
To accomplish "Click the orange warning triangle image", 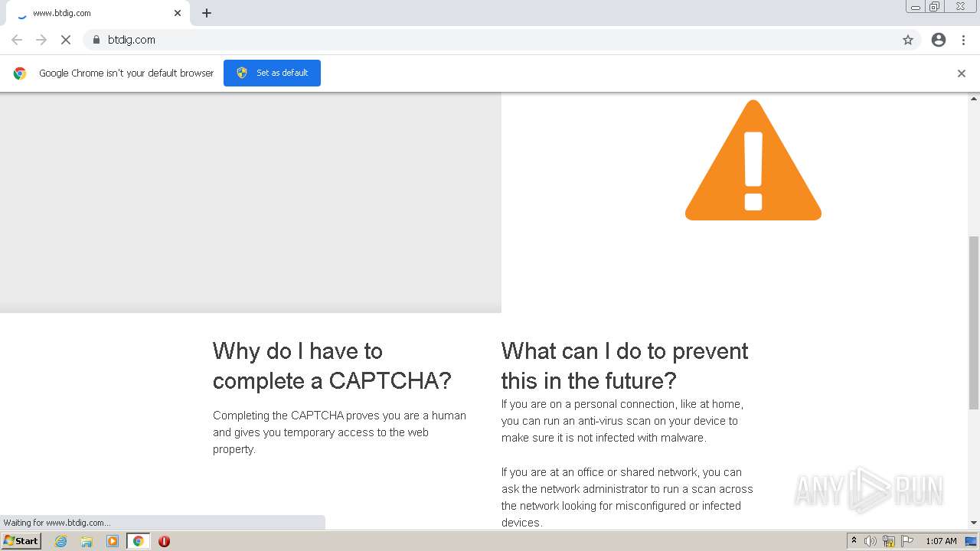I will pos(753,160).
